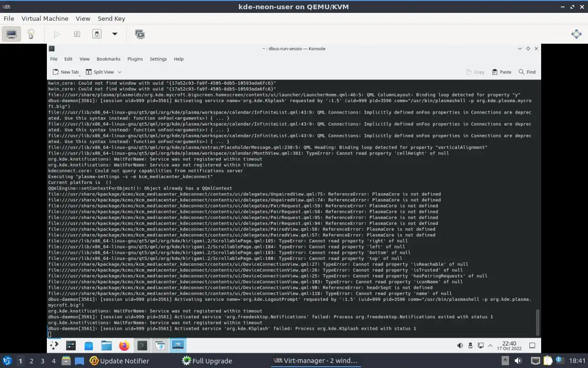Click Konsole terminal icon in titlebar
The width and height of the screenshot is (588, 368).
[x=52, y=48]
